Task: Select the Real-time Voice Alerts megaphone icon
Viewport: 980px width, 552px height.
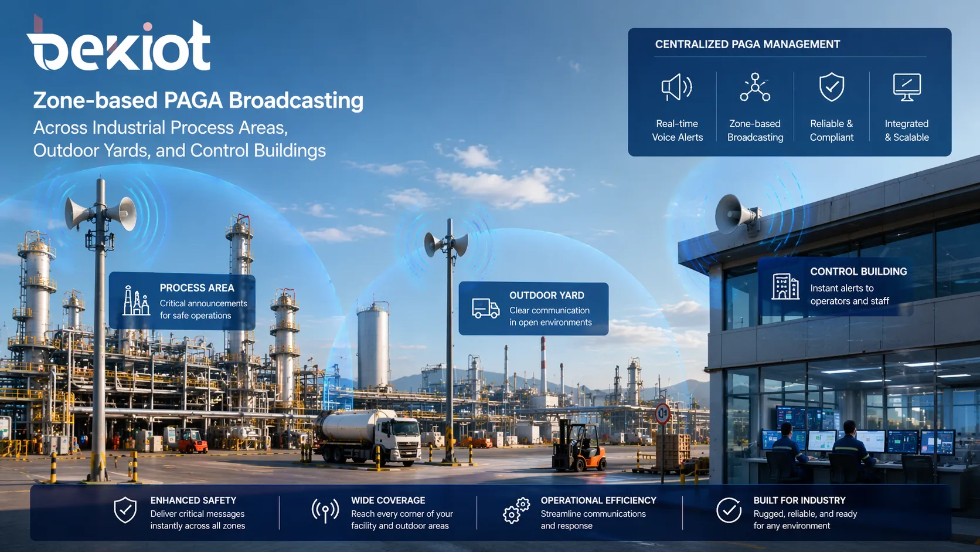Action: (x=675, y=88)
